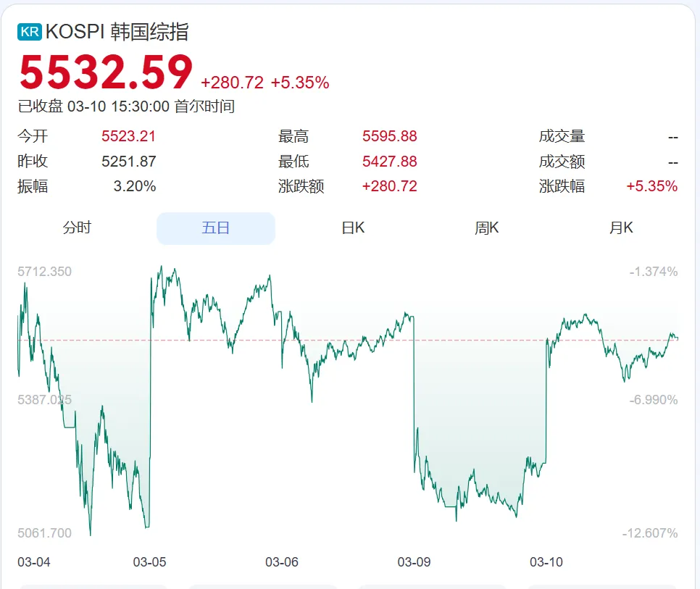Click the 振幅 3.20% value
The height and width of the screenshot is (589, 700).
(x=134, y=186)
